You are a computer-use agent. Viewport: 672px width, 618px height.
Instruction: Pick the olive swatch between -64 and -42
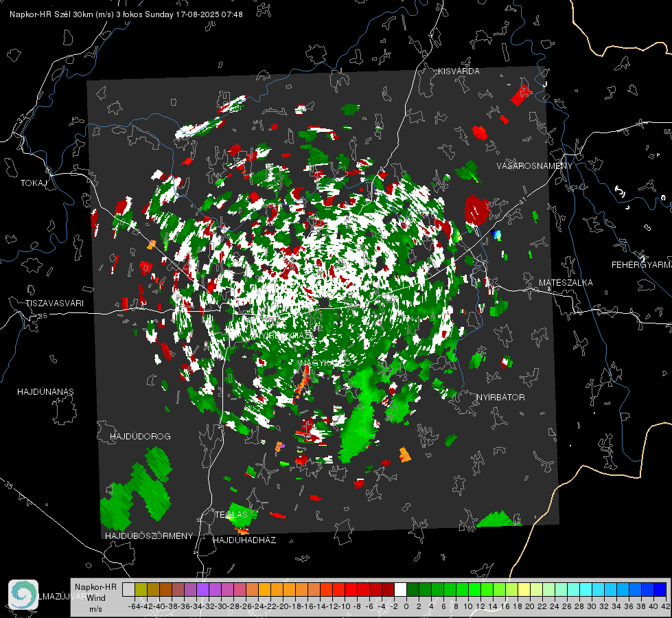(141, 589)
